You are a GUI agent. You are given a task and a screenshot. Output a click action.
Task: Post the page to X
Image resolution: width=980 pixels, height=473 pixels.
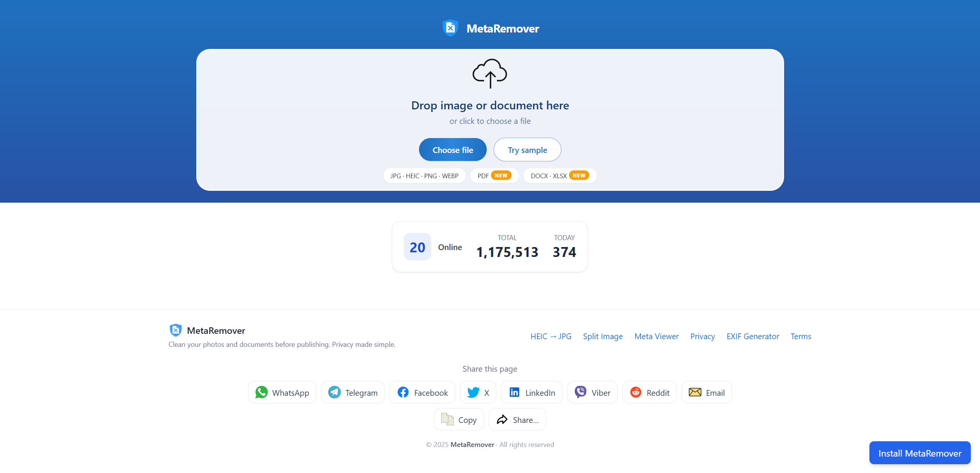[x=478, y=392]
